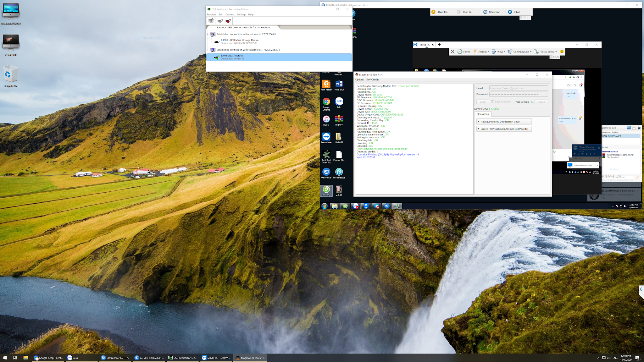644x362 pixels.
Task: Open the Buy Credits menu in Magma Frp Tool
Action: pos(373,80)
